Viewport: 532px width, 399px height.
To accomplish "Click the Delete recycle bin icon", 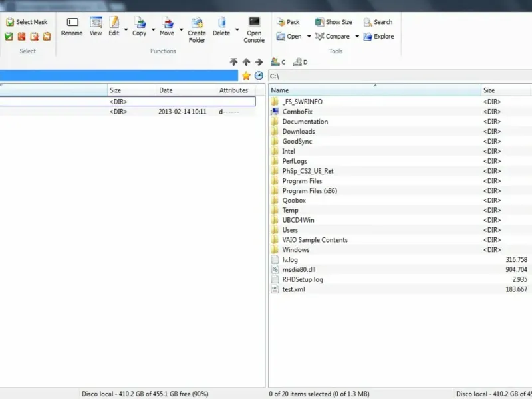I will [x=221, y=22].
